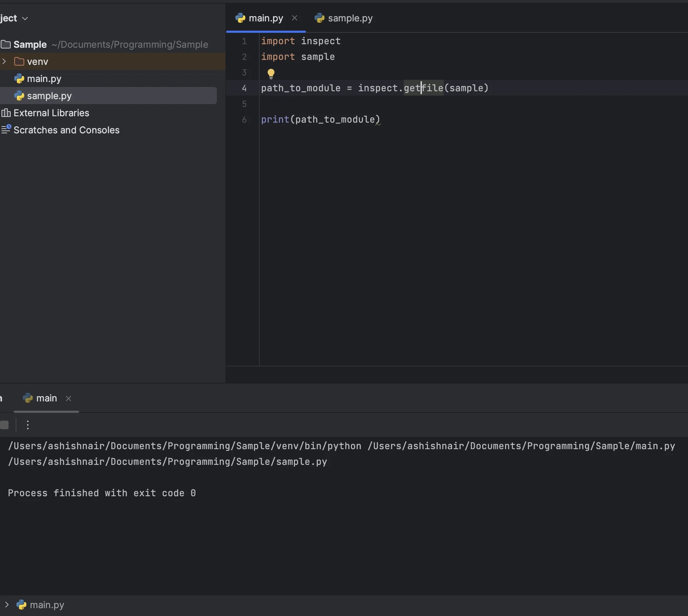Viewport: 688px width, 616px height.
Task: Click the Sample project folder icon
Action: coord(6,44)
